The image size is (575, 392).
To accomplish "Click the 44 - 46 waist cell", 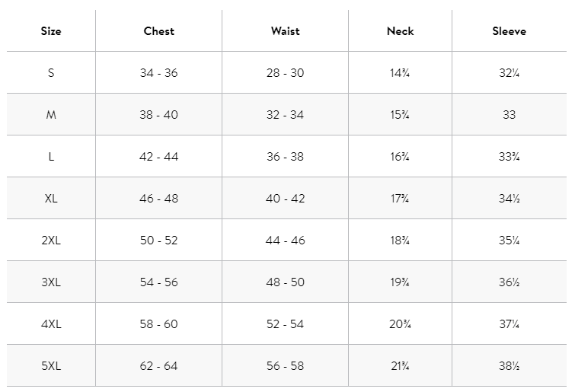I will coord(285,241).
